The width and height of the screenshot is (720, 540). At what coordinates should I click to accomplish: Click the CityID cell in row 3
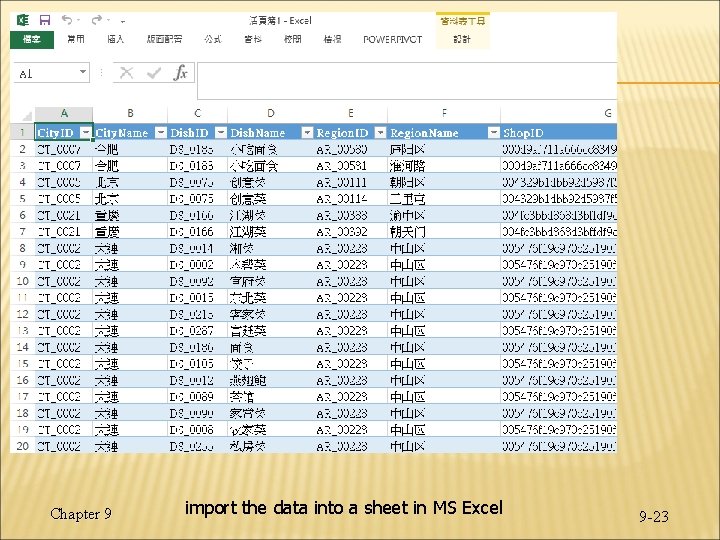pos(64,165)
